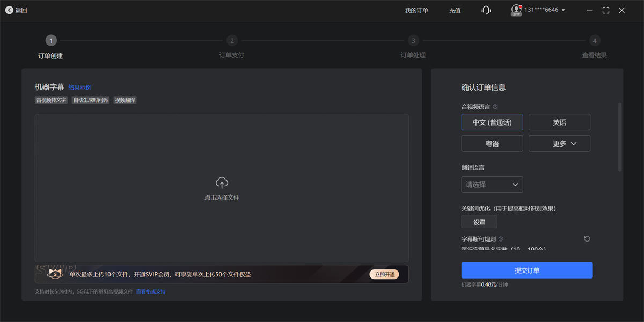Click the SVIP user avatar icon
Viewport: 644px width, 322px height.
pos(516,10)
